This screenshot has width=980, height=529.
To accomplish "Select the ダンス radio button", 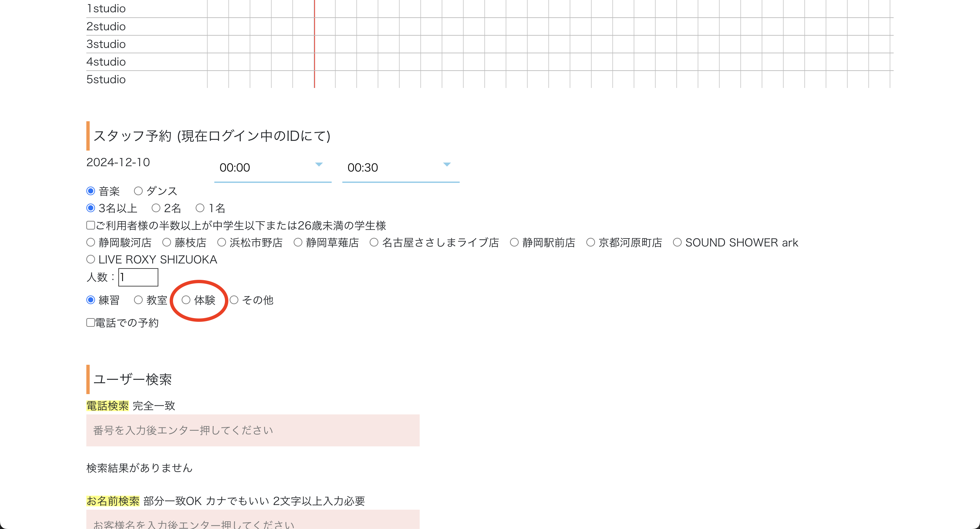I will pyautogui.click(x=138, y=191).
